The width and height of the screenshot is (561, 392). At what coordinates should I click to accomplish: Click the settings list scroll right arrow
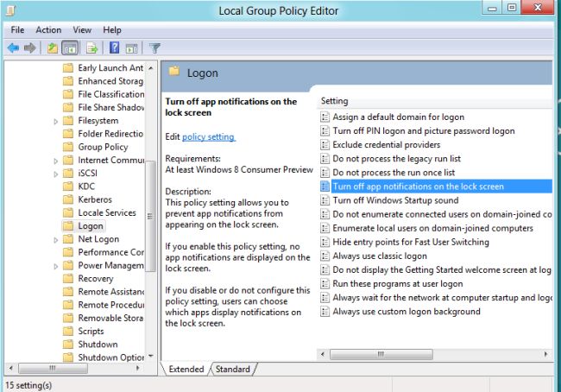pos(545,354)
